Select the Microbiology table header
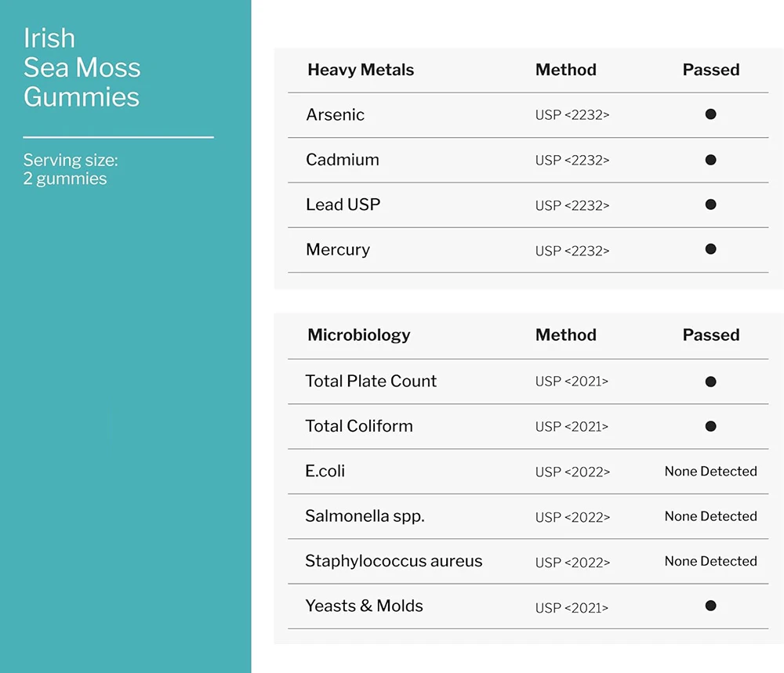Image resolution: width=784 pixels, height=673 pixels. (358, 335)
